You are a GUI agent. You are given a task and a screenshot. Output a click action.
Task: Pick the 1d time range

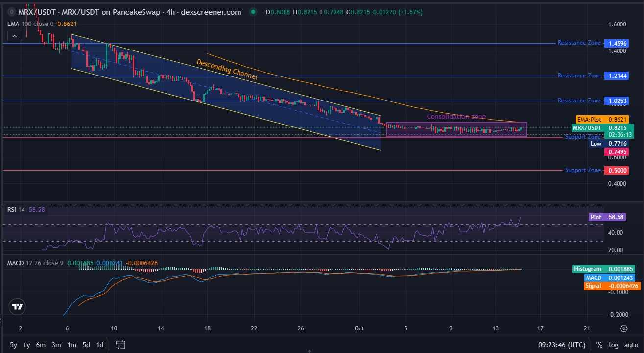tap(100, 345)
